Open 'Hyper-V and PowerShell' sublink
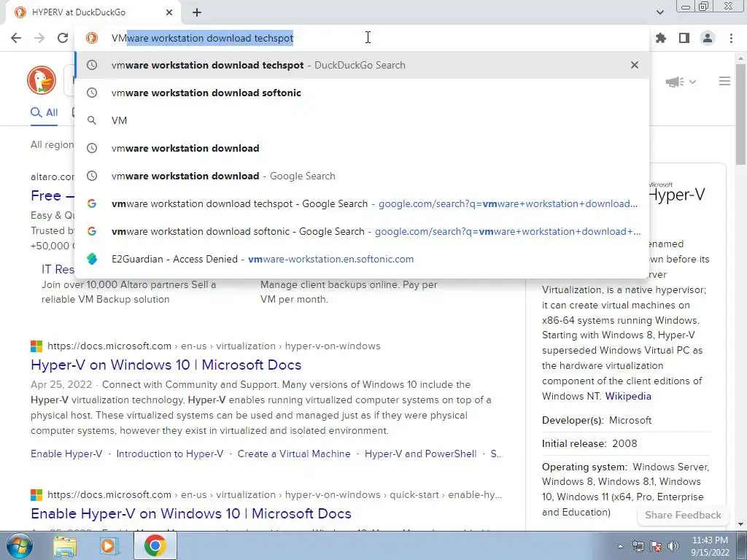The height and width of the screenshot is (560, 747). coord(420,454)
